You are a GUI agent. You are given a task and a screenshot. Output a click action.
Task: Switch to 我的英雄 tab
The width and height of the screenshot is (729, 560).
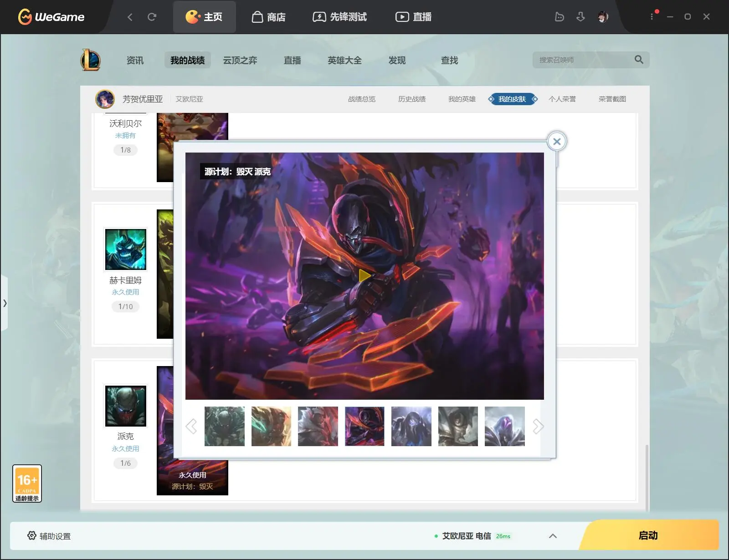[x=462, y=99]
